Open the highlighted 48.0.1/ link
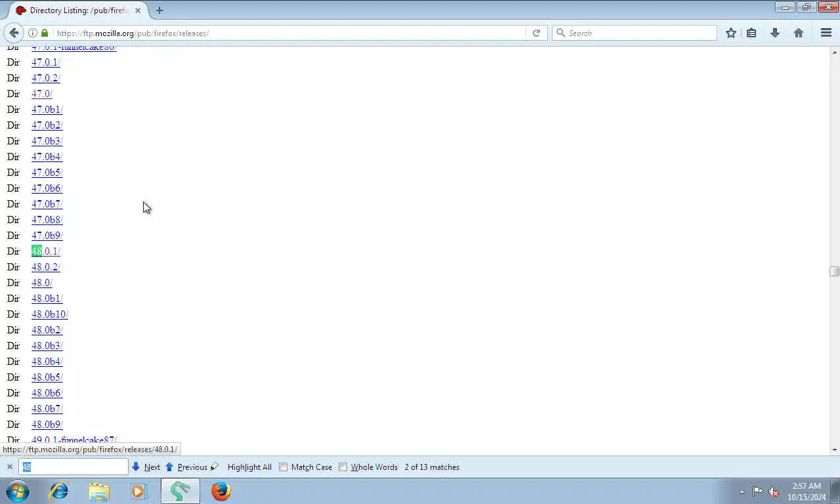This screenshot has height=504, width=840. click(45, 251)
